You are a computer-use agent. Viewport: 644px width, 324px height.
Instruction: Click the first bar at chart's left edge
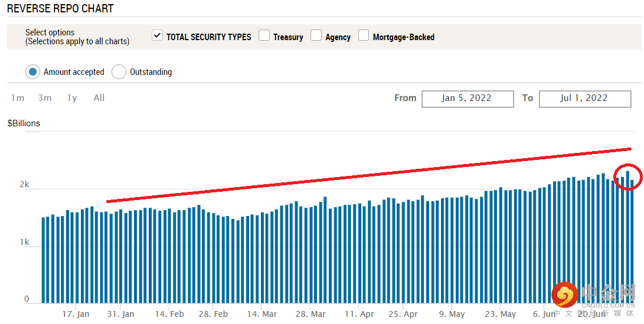pos(43,260)
